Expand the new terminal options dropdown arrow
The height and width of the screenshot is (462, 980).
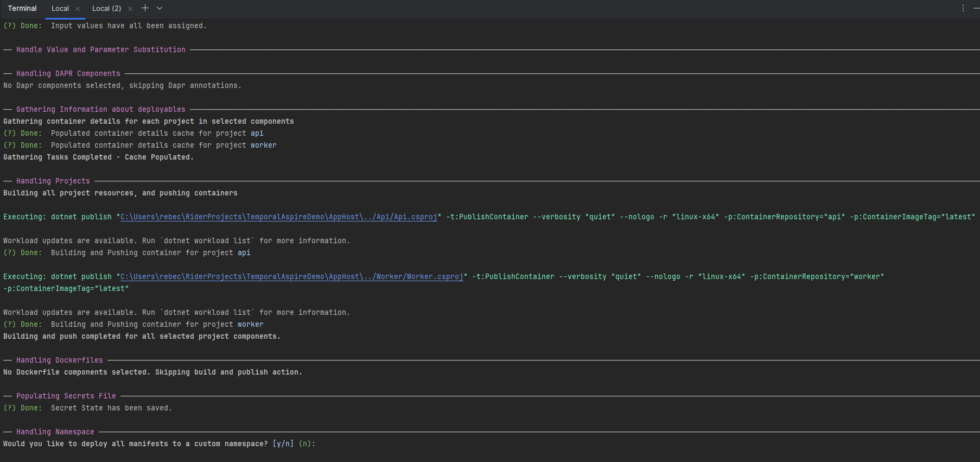(x=160, y=8)
